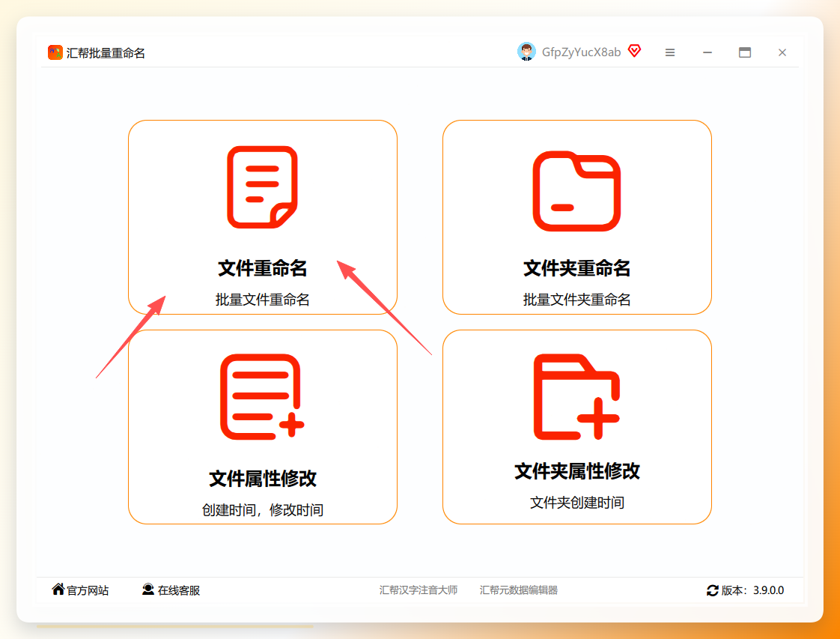Open the 汇帮汉字注音大师 link
The height and width of the screenshot is (639, 840).
click(419, 590)
